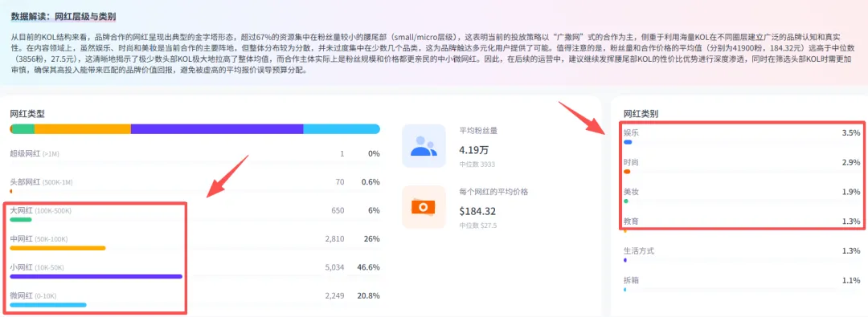
Task: Click the 超级网红 (>1M) row label
Action: click(x=35, y=154)
